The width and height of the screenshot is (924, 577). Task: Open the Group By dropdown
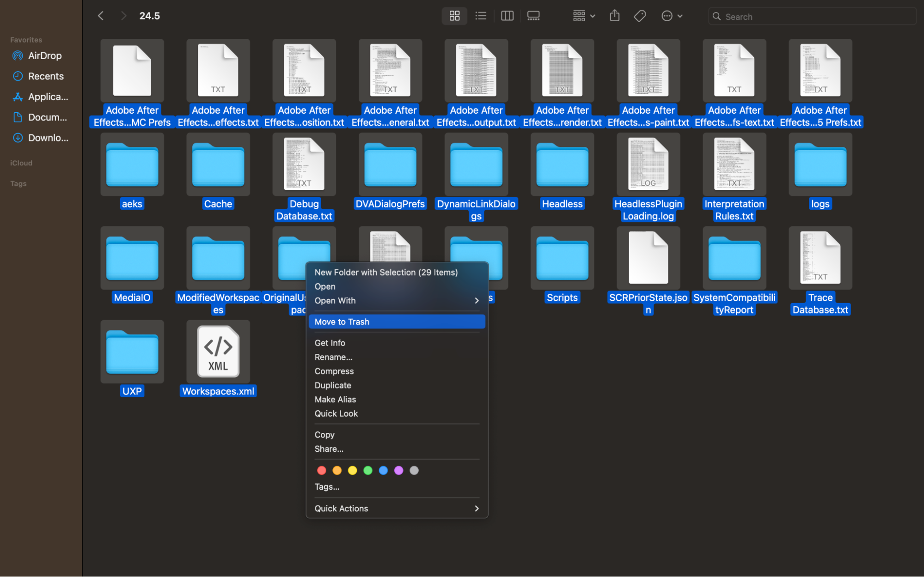pos(584,16)
